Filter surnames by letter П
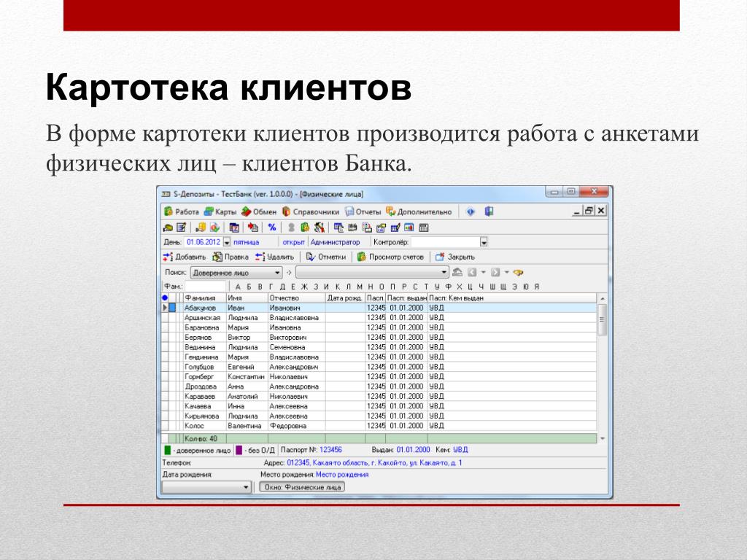 (392, 287)
